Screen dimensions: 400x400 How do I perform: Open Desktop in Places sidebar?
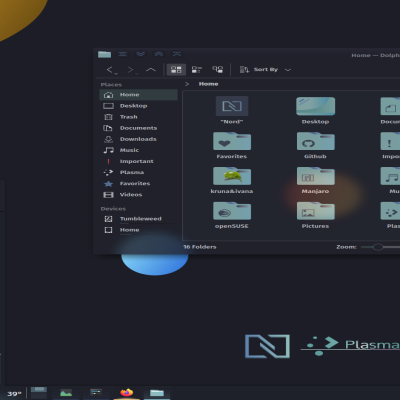138,106
